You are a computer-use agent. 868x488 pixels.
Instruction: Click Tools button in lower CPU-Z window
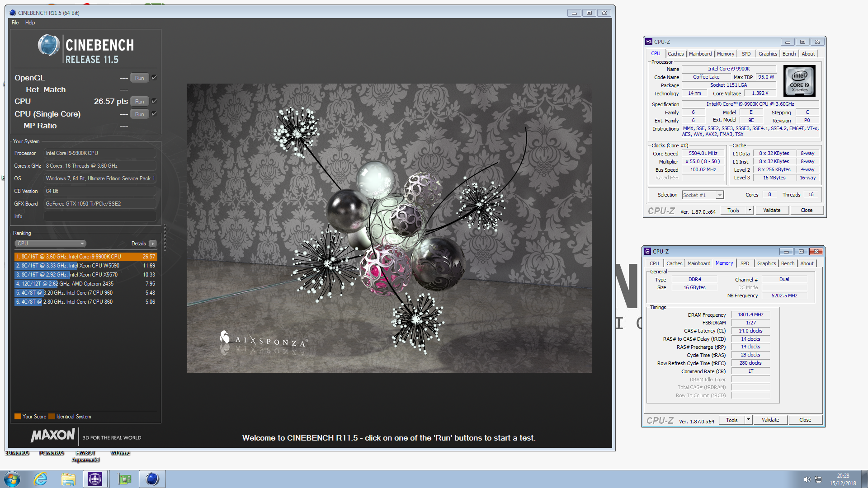pyautogui.click(x=732, y=420)
